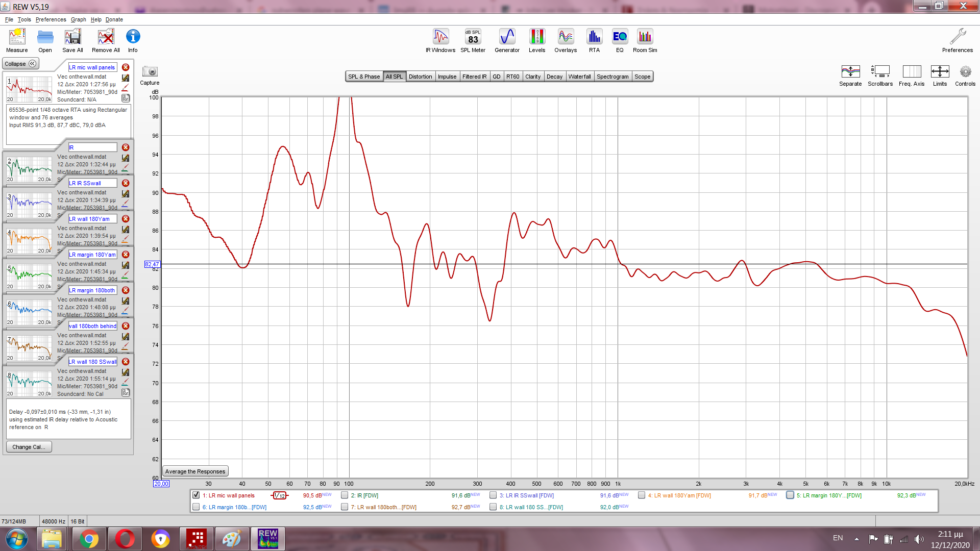Change trace colour for measurement 2 'IR'
Image resolution: width=980 pixels, height=551 pixels.
(126, 168)
